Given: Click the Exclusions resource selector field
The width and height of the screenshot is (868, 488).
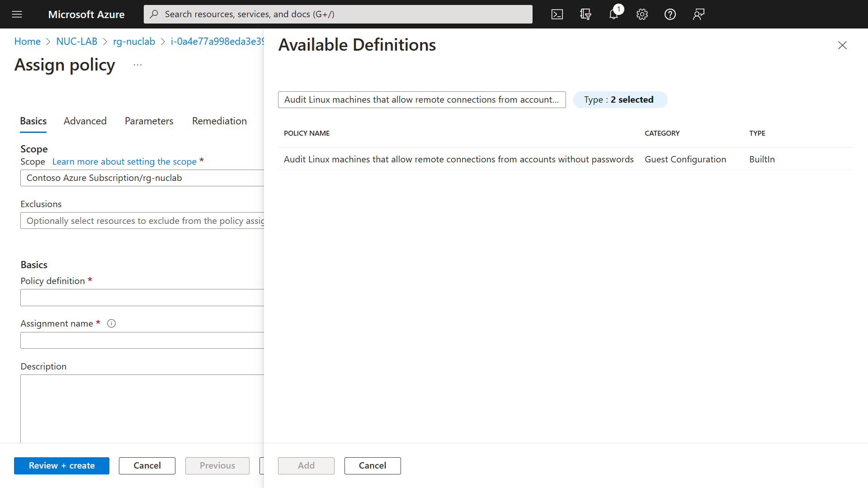Looking at the screenshot, I should tap(143, 221).
